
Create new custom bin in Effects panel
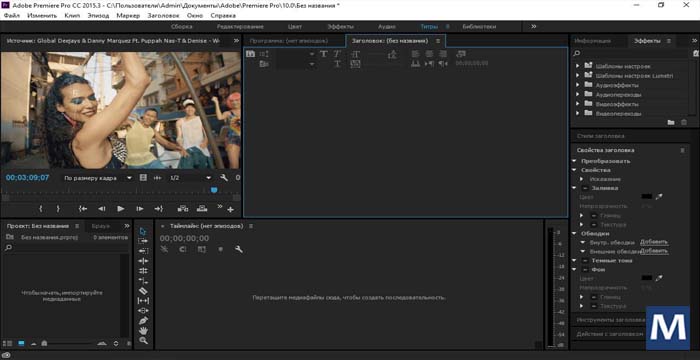671,122
